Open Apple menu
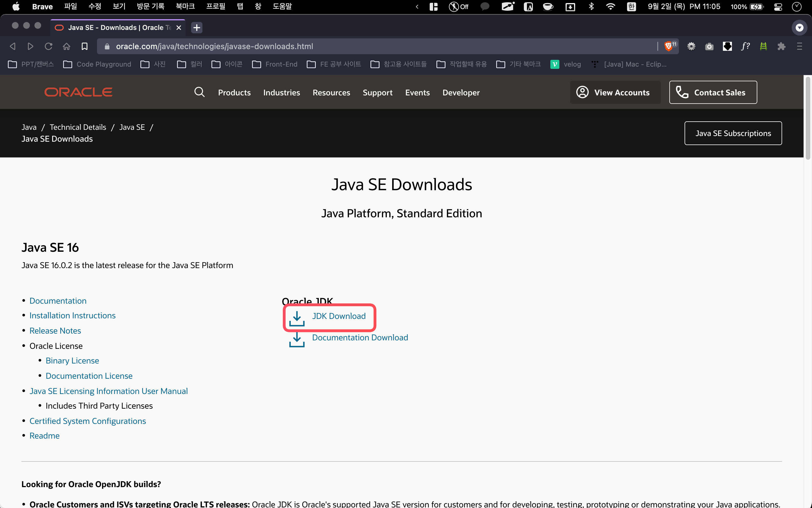812x508 pixels. [16, 6]
